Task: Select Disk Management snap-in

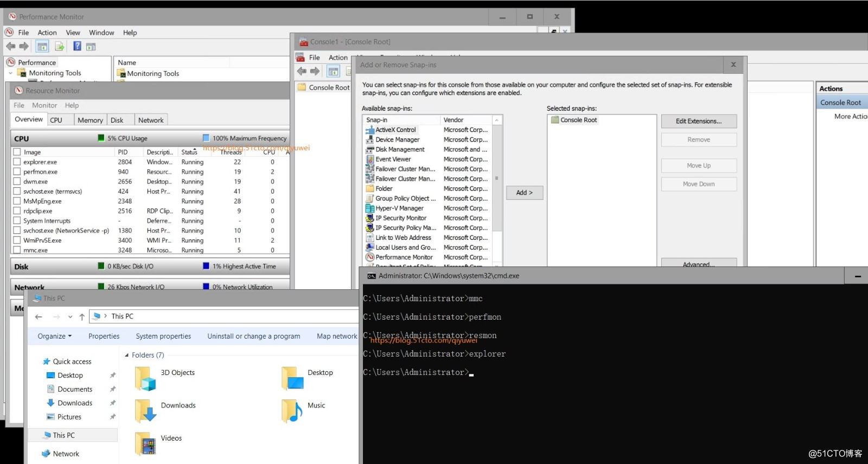Action: coord(400,149)
